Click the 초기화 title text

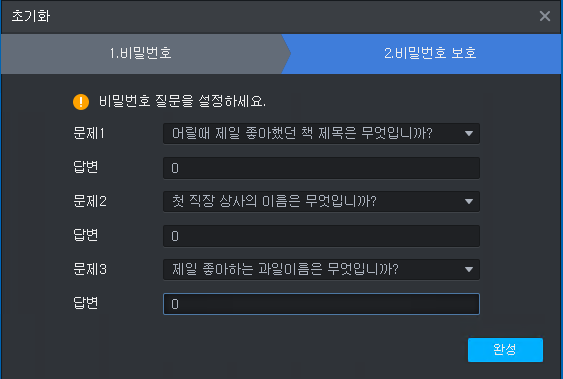pyautogui.click(x=31, y=16)
